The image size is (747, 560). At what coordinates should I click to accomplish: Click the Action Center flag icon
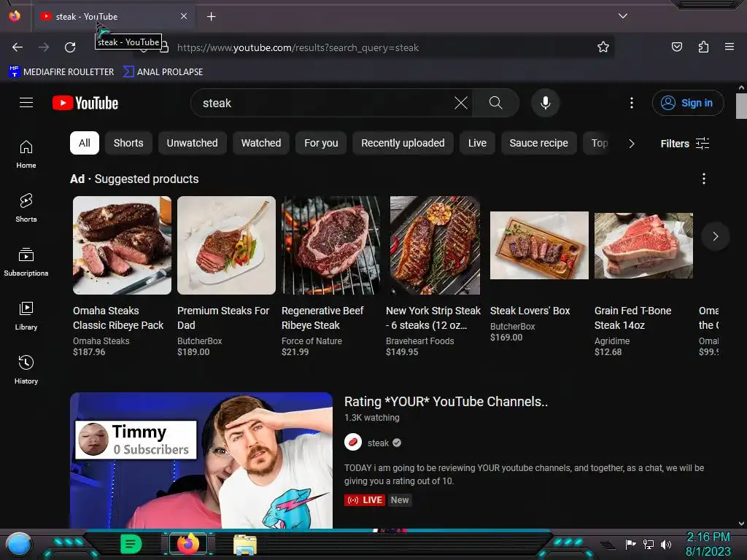coord(631,544)
